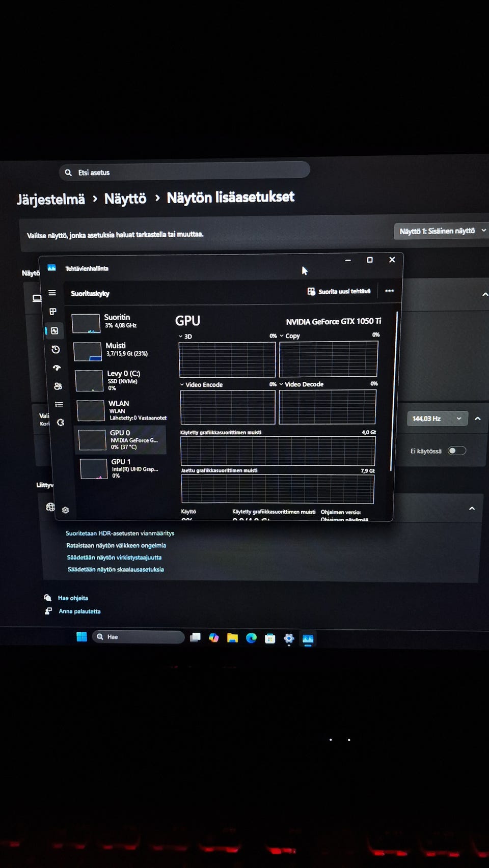Collapse section with chevron beside refresh rate

point(478,418)
